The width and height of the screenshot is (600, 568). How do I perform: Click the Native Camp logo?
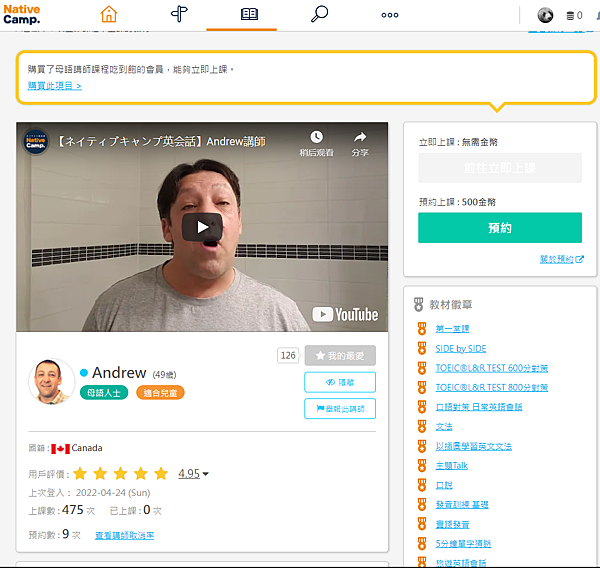[22, 15]
